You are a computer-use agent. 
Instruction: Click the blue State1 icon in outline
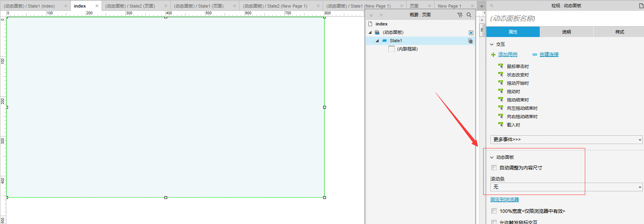pos(384,41)
